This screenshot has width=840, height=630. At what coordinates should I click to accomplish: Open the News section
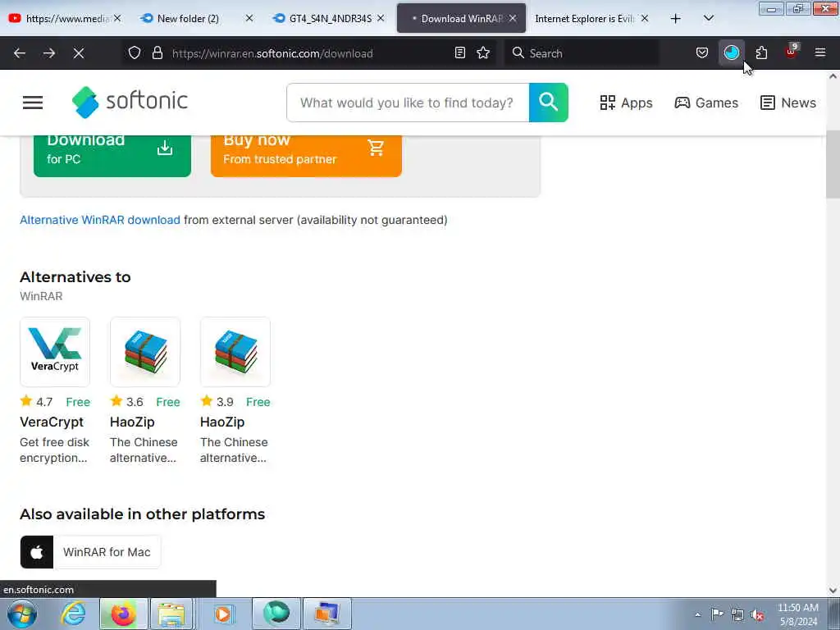pos(788,103)
